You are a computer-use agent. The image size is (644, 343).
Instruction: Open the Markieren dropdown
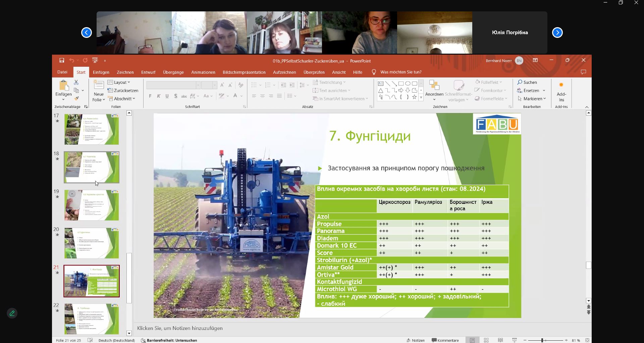tap(532, 99)
